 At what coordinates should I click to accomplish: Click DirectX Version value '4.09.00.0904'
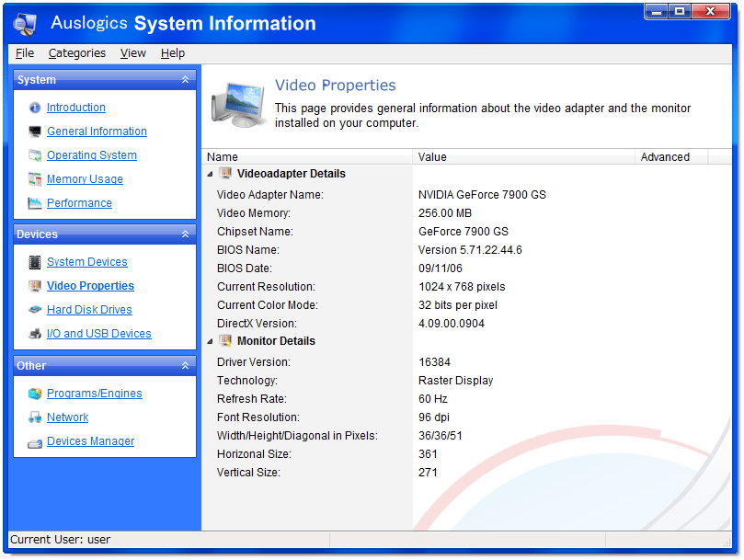coord(452,324)
